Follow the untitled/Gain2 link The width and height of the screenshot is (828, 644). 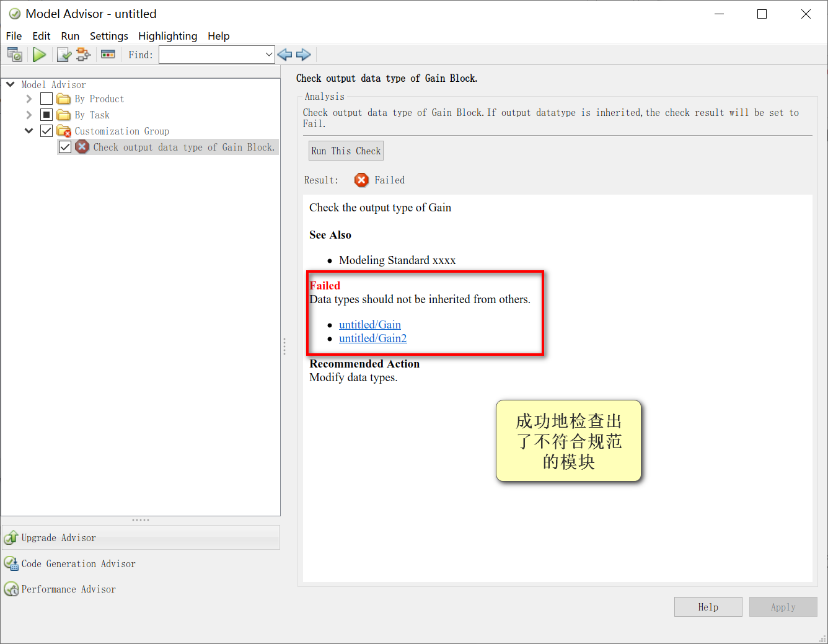(372, 338)
